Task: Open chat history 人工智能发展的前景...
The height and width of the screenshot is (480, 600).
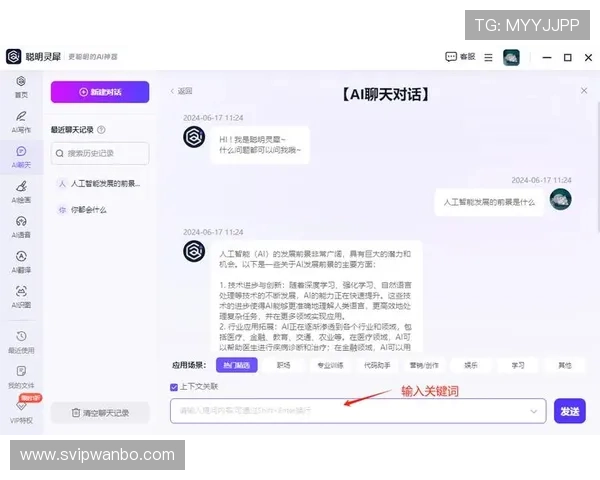Action: pyautogui.click(x=99, y=184)
